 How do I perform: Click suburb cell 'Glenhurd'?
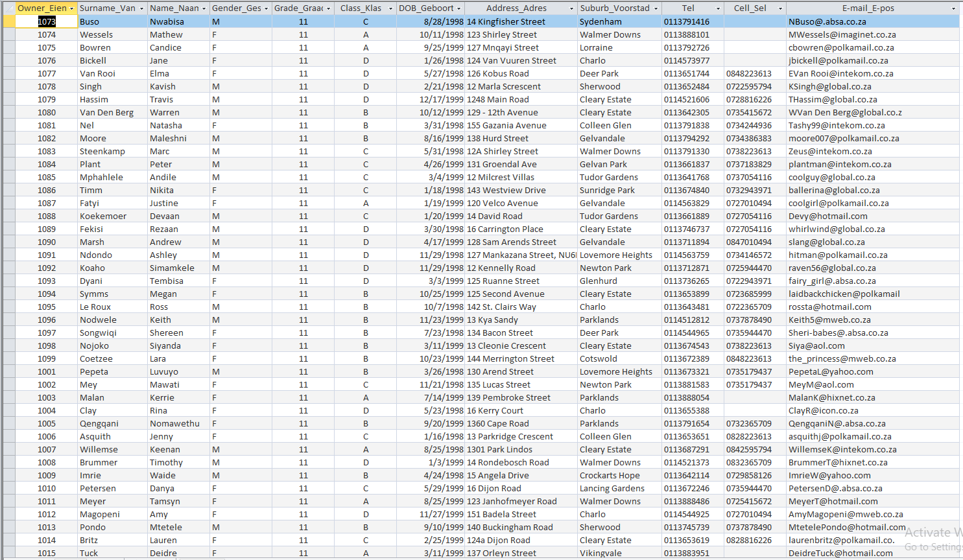tap(619, 281)
